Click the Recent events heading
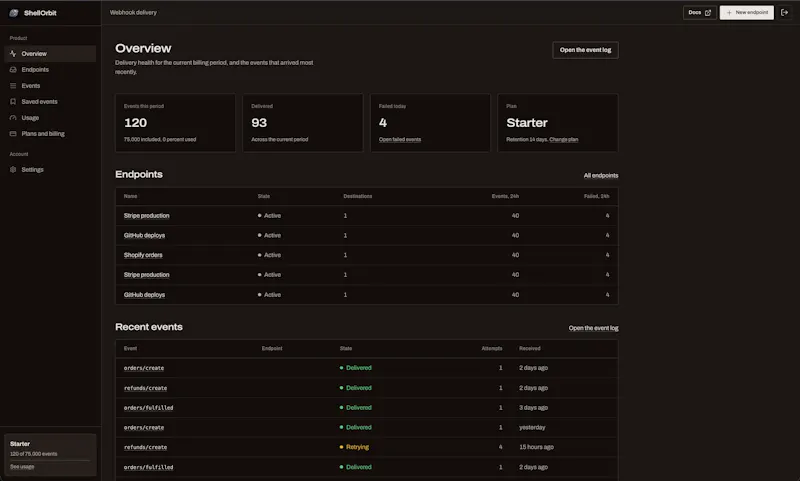This screenshot has height=481, width=800. pos(149,327)
